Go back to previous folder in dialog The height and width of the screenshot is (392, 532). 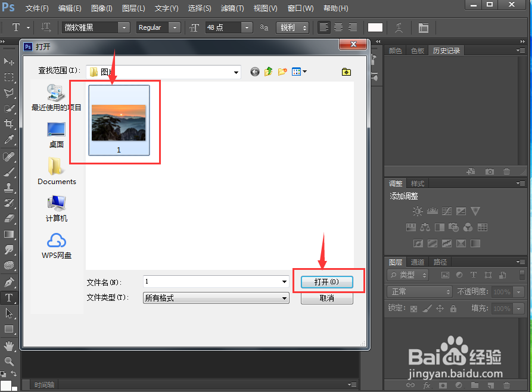(255, 71)
